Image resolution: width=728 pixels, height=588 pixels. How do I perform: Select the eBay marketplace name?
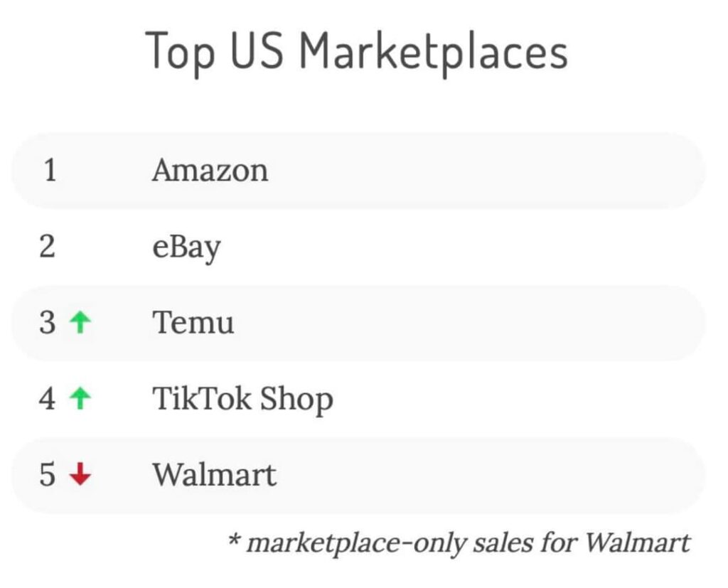click(186, 248)
